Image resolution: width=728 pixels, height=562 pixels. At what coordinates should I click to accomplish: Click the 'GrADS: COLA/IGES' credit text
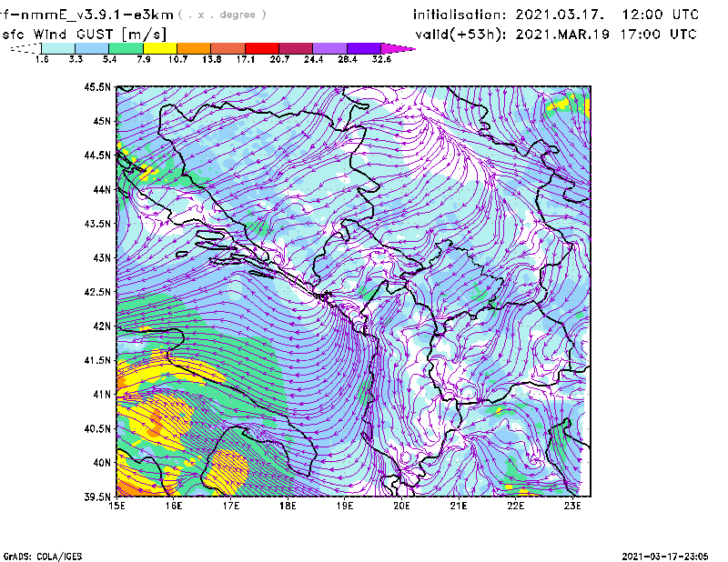click(43, 557)
